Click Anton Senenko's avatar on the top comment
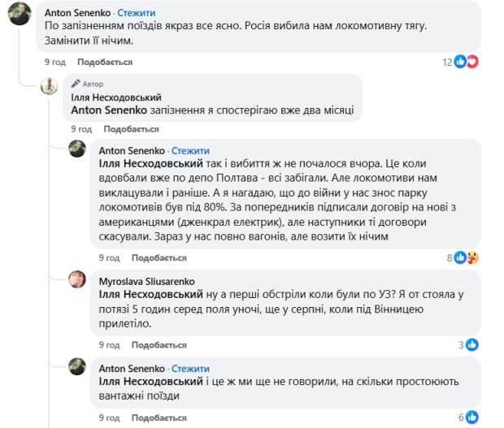Image resolution: width=504 pixels, height=428 pixels. 20,14
